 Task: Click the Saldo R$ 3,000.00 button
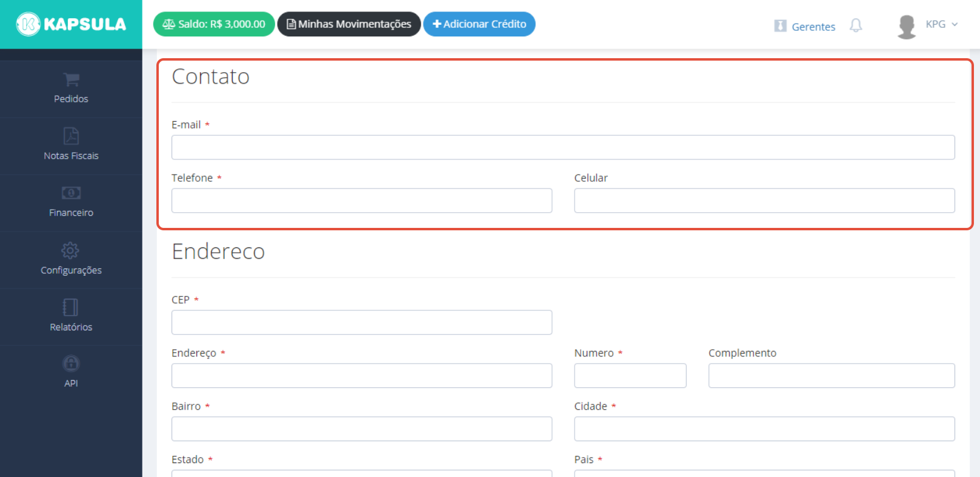coord(214,24)
